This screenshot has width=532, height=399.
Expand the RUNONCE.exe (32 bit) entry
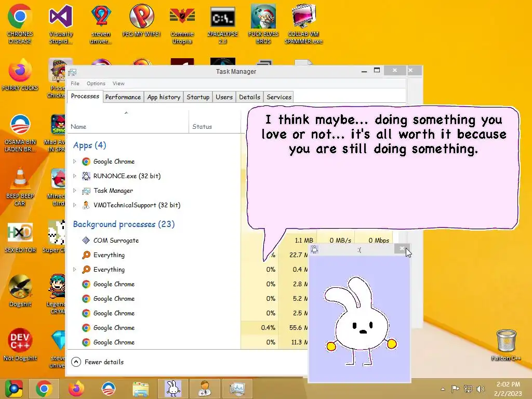75,176
